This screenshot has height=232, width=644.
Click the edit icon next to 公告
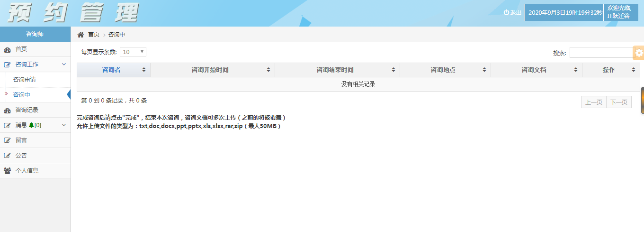pyautogui.click(x=7, y=156)
